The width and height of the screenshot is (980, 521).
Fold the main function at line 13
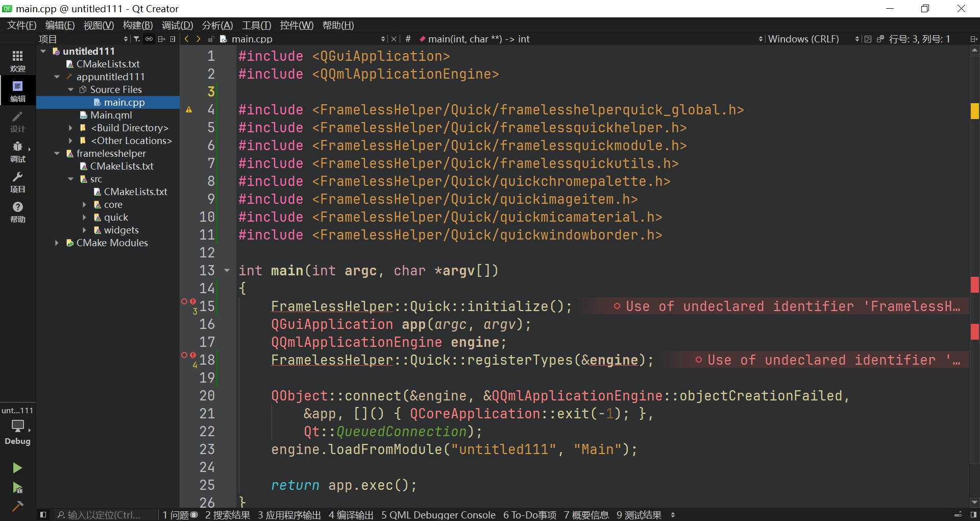click(227, 270)
